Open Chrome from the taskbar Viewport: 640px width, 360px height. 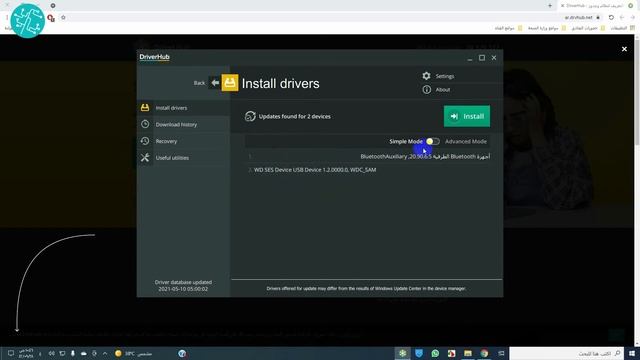pos(484,353)
